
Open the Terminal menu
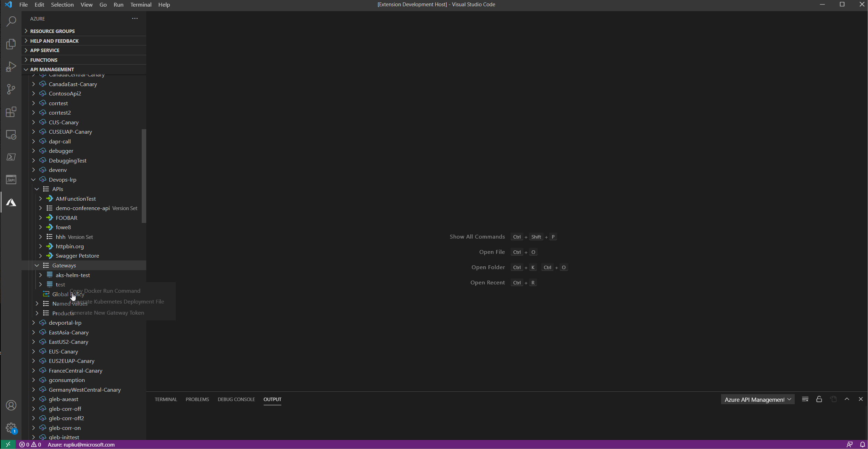(x=141, y=5)
